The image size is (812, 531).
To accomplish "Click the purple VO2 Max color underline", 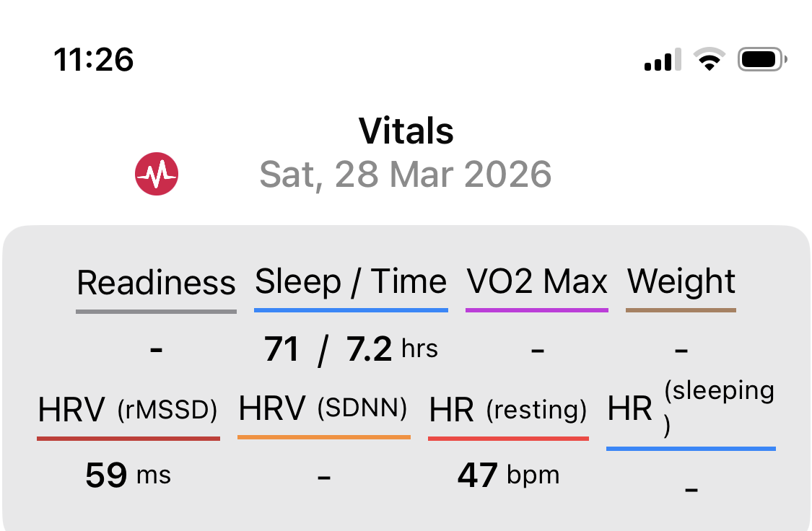I will [537, 310].
